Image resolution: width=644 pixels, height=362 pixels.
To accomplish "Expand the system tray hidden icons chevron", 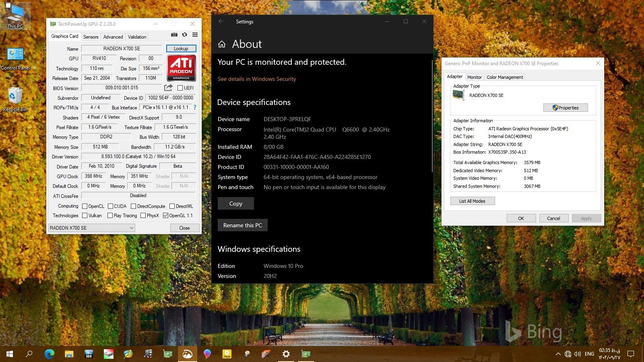I will pyautogui.click(x=558, y=354).
